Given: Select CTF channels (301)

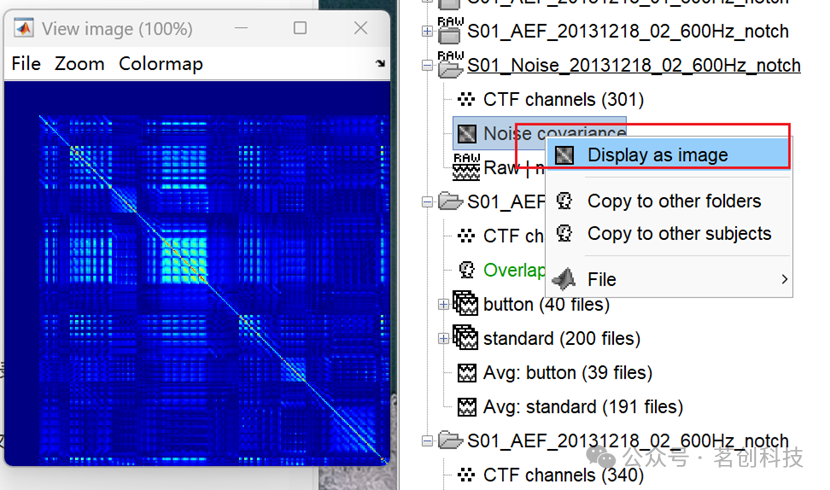Looking at the screenshot, I should [563, 99].
